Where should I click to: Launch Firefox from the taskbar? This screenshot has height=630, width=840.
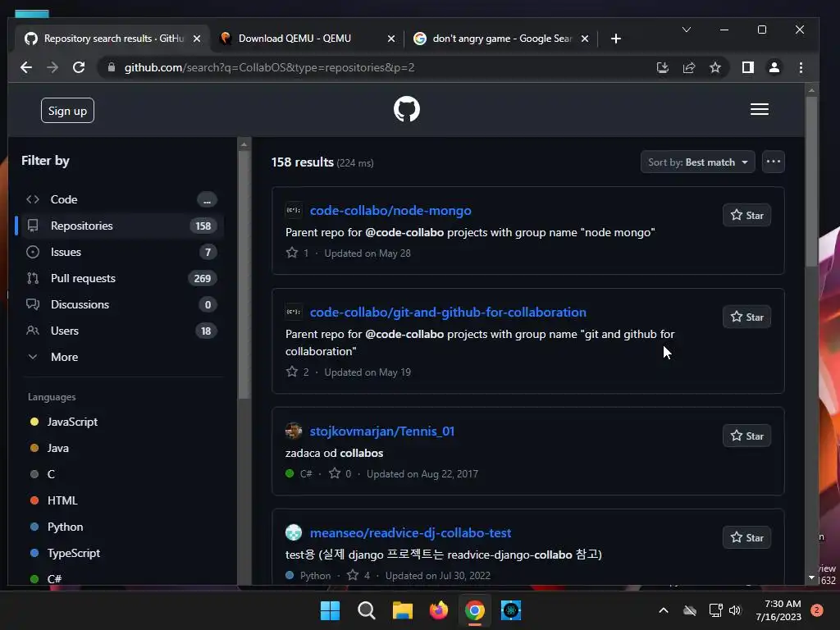(439, 610)
